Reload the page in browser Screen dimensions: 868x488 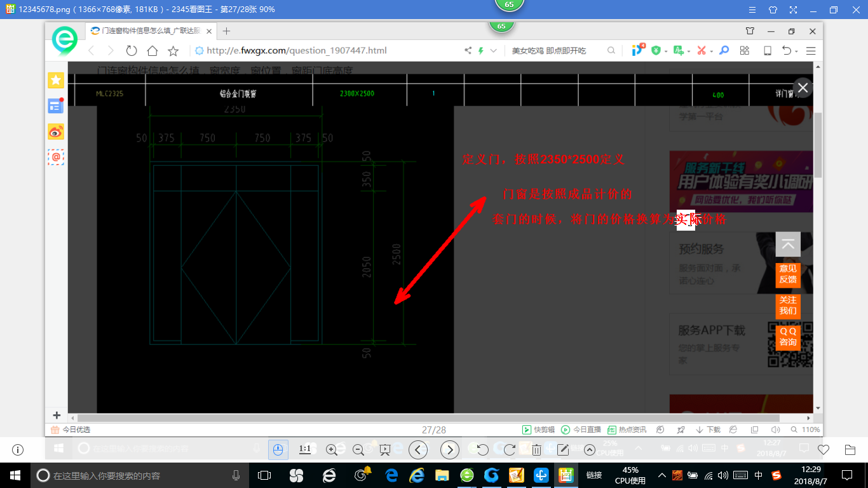[132, 51]
